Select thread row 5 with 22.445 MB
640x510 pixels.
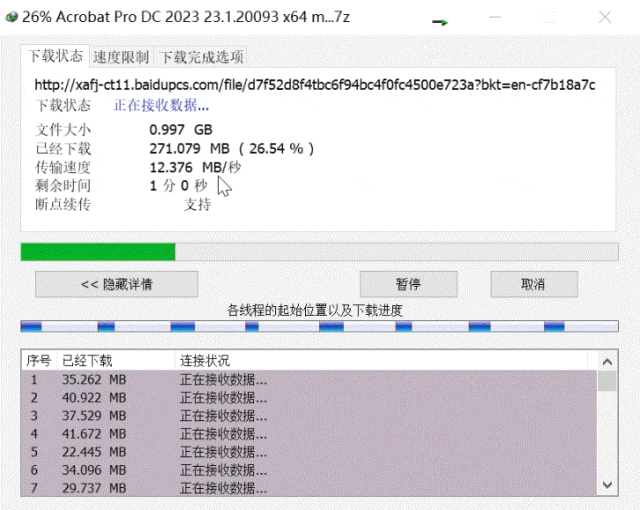point(309,452)
